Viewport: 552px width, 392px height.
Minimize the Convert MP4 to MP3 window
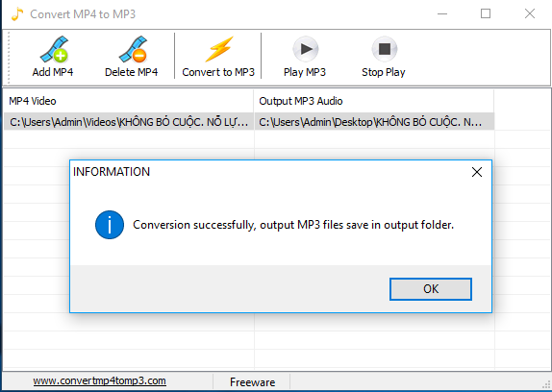(442, 14)
